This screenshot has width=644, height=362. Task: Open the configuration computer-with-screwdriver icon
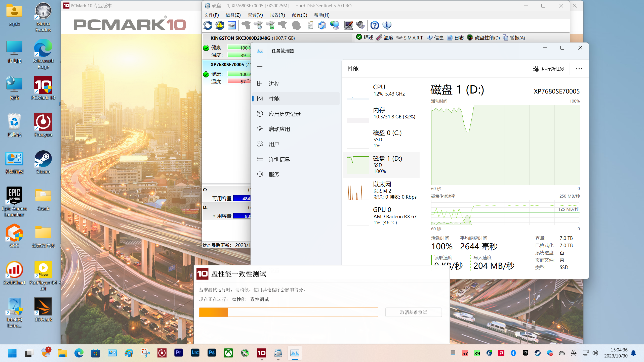click(348, 25)
